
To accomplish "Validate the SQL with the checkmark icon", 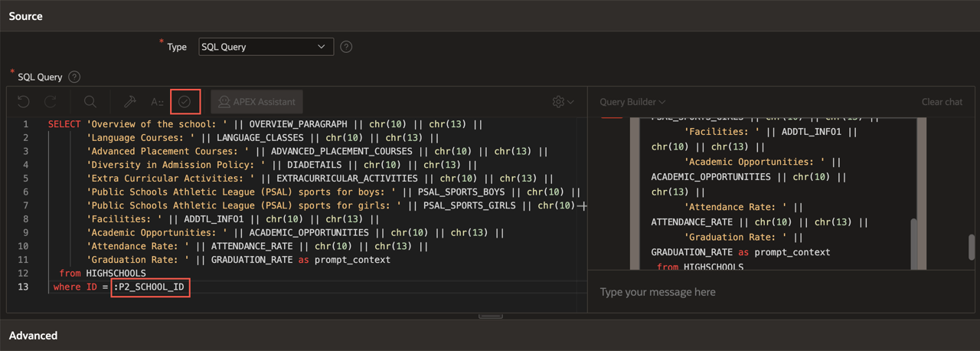I will (185, 101).
